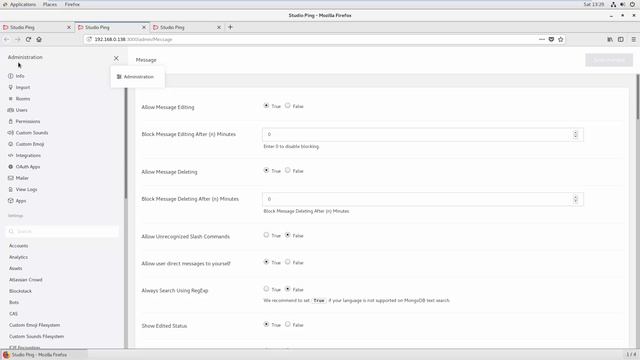Open Blockstack settings
The width and height of the screenshot is (640, 360).
click(20, 291)
